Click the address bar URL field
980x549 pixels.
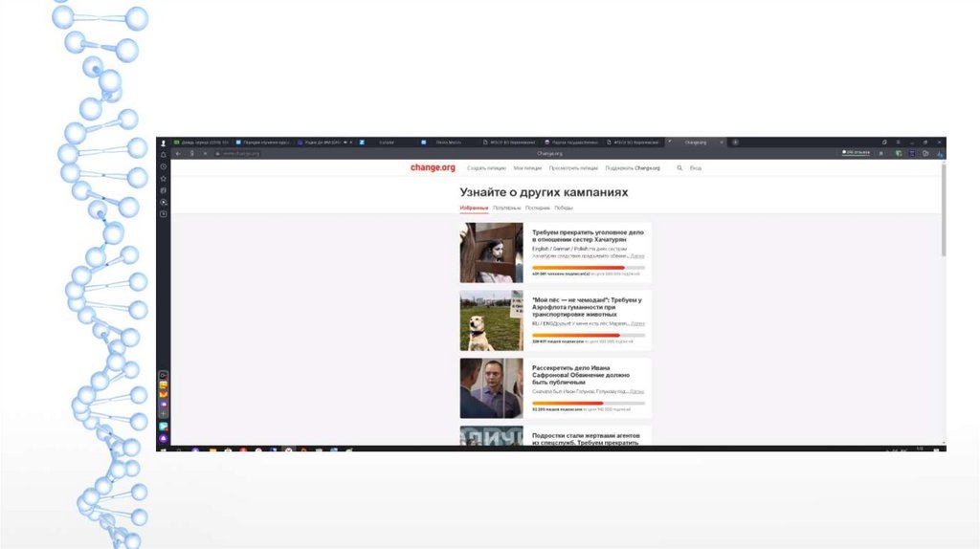tap(240, 154)
